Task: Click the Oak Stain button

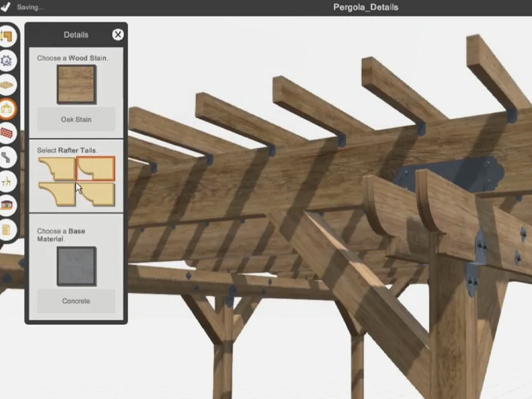Action: pos(76,119)
